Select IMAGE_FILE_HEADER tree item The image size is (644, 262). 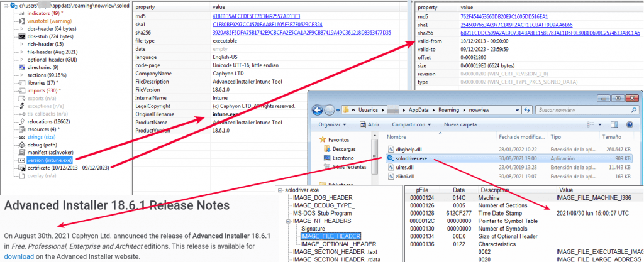(331, 237)
